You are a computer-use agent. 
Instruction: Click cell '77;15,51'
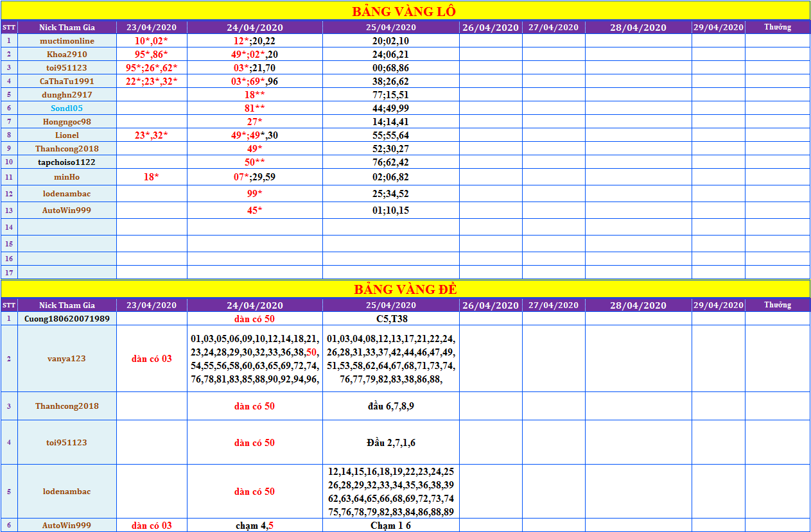click(x=391, y=94)
